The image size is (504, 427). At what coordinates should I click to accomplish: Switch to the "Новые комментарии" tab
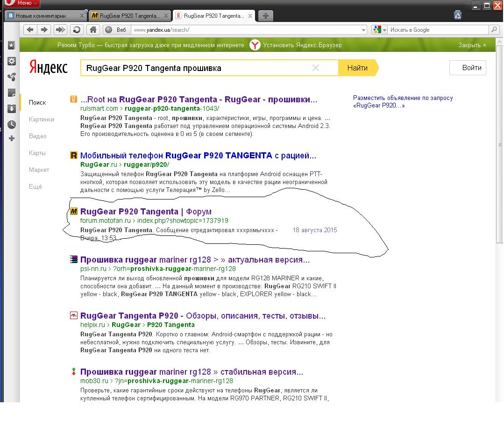tap(41, 16)
